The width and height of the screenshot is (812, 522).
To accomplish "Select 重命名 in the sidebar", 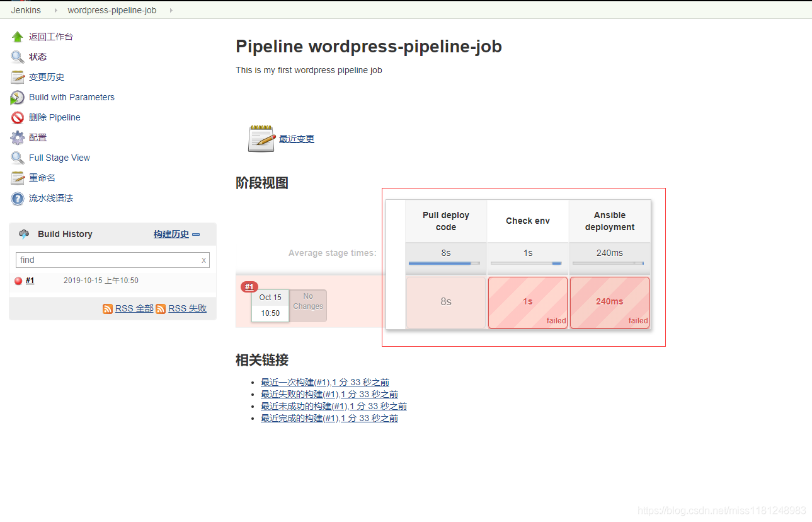I will coord(42,178).
